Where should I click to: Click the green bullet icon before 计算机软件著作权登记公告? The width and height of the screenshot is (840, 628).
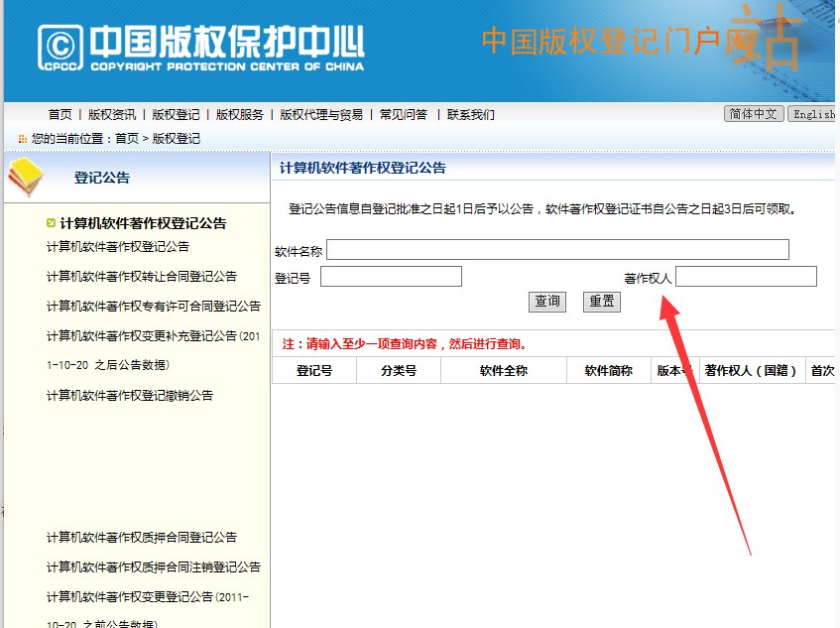[x=51, y=223]
